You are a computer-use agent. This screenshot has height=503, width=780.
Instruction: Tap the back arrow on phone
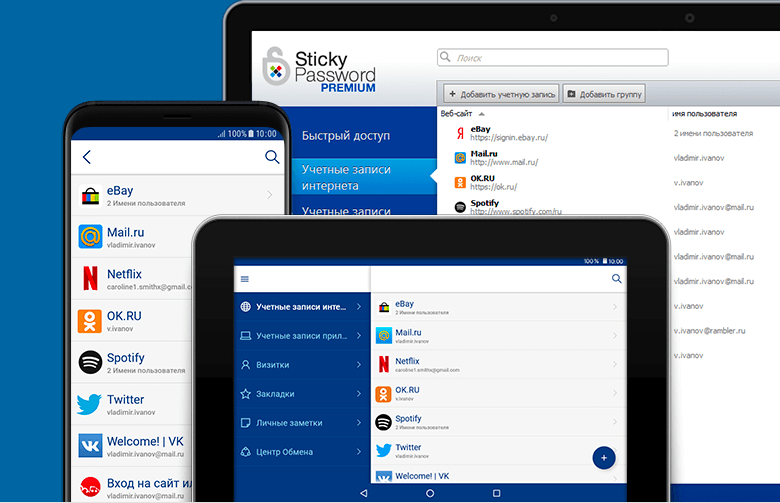87,157
